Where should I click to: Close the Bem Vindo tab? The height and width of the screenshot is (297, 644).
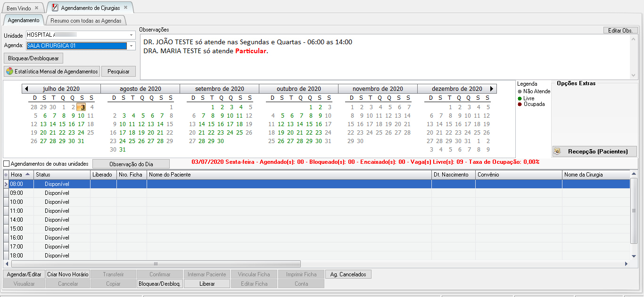tap(36, 8)
